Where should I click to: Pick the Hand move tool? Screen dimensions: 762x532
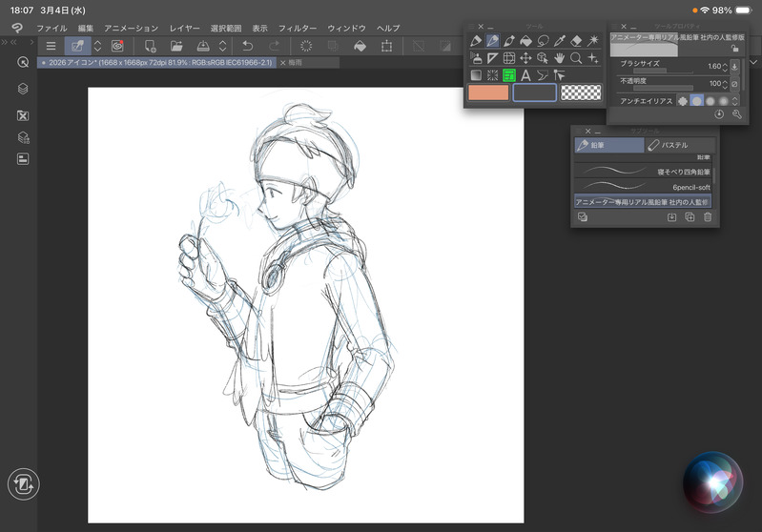click(560, 58)
